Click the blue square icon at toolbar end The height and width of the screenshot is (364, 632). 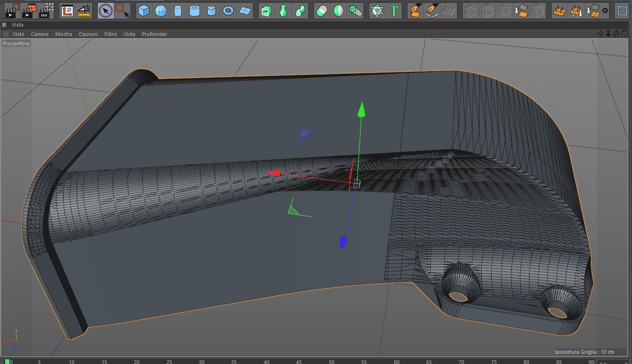click(622, 11)
